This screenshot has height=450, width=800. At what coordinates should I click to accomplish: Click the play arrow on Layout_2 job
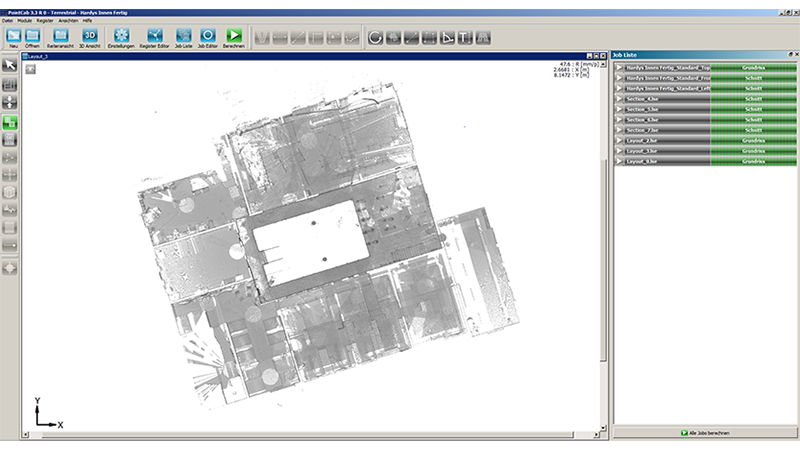tap(619, 140)
